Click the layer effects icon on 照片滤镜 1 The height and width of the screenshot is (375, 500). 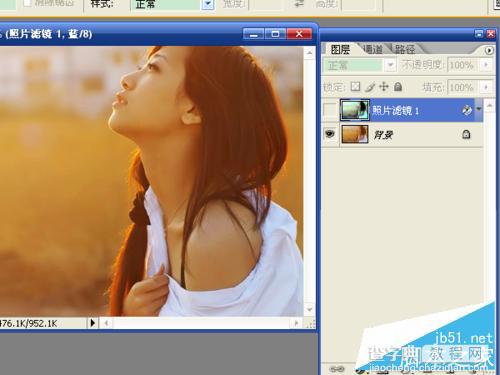tap(467, 110)
